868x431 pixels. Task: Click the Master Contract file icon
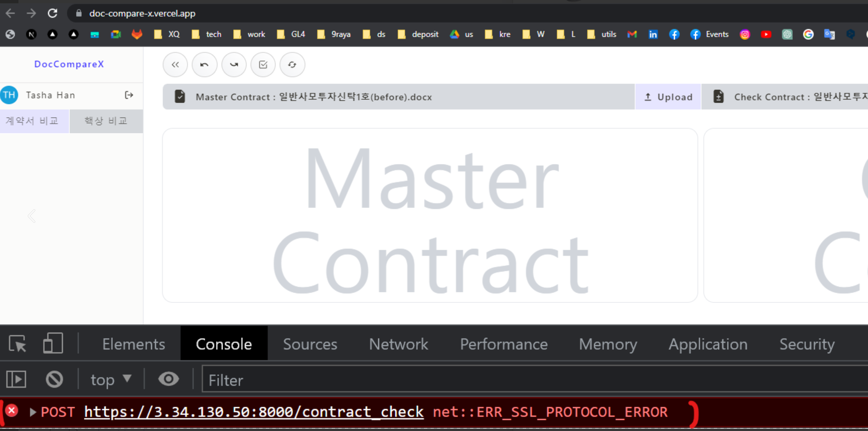click(x=180, y=96)
